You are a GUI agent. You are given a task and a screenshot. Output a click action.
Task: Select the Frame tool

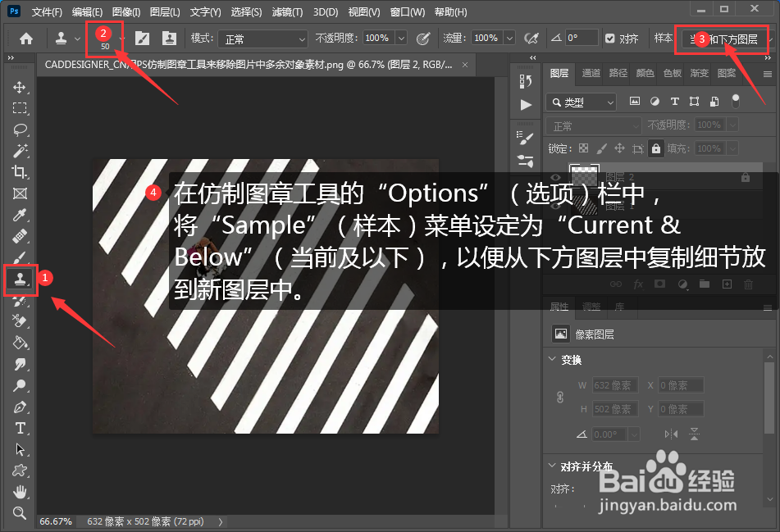coord(20,193)
